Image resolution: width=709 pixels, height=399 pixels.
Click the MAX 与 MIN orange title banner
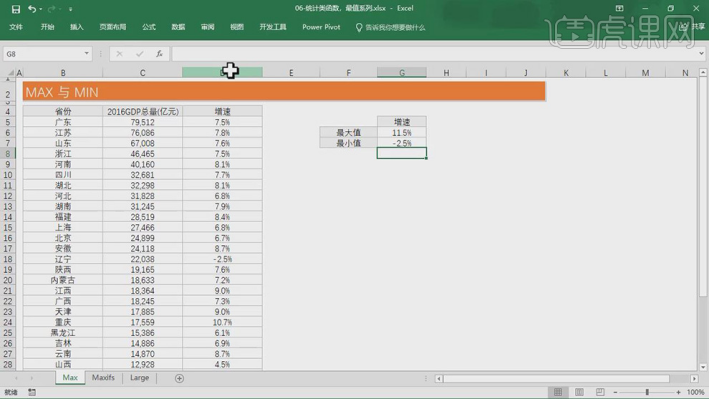pyautogui.click(x=284, y=92)
